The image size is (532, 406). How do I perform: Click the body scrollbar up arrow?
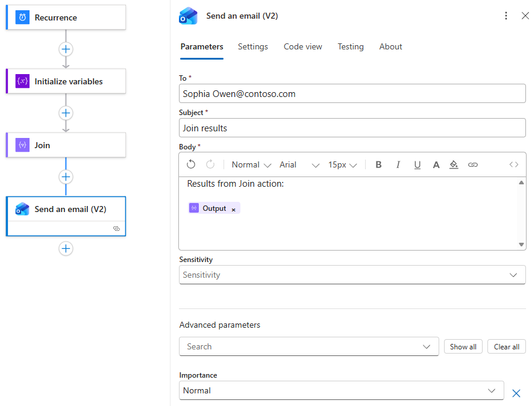click(x=522, y=183)
